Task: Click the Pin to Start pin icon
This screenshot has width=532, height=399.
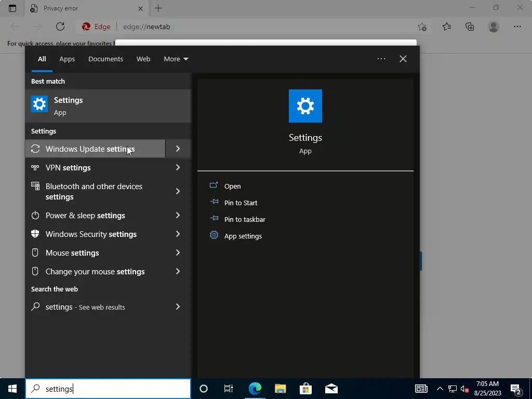Action: coord(214,202)
